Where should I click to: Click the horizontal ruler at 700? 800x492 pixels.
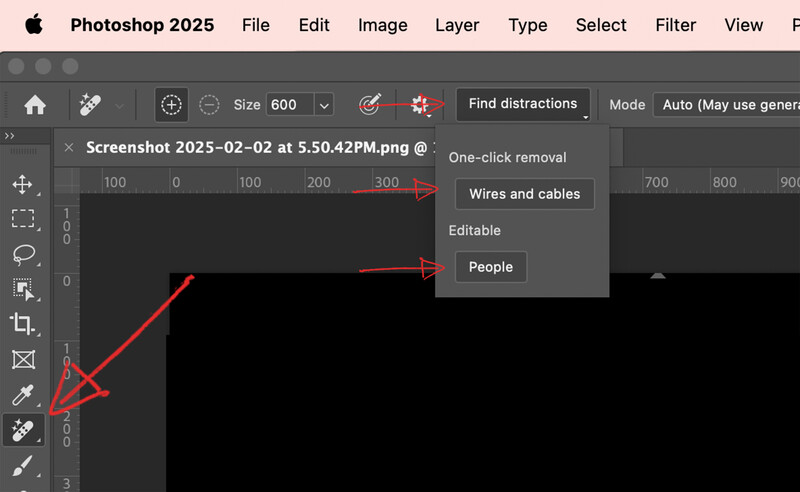click(x=656, y=182)
